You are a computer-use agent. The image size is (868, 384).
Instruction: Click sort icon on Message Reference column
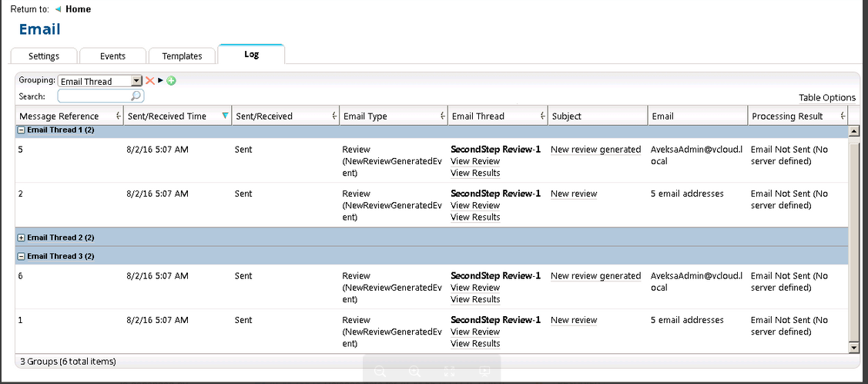118,116
